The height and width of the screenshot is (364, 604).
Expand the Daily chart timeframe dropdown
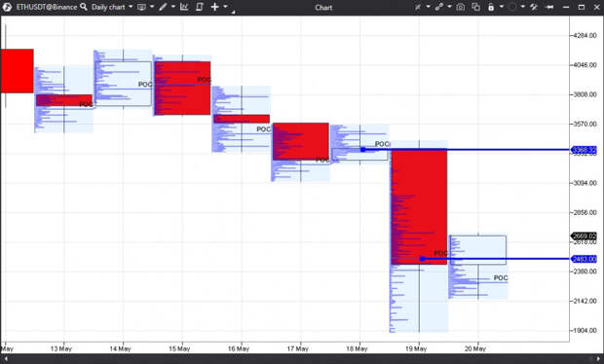click(x=131, y=7)
